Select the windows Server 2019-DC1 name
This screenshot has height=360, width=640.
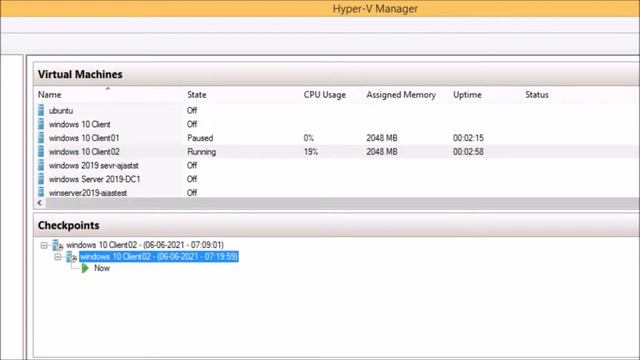pos(94,179)
